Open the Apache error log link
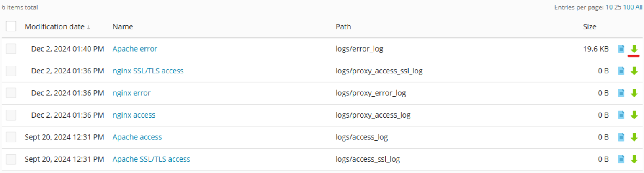 point(135,49)
